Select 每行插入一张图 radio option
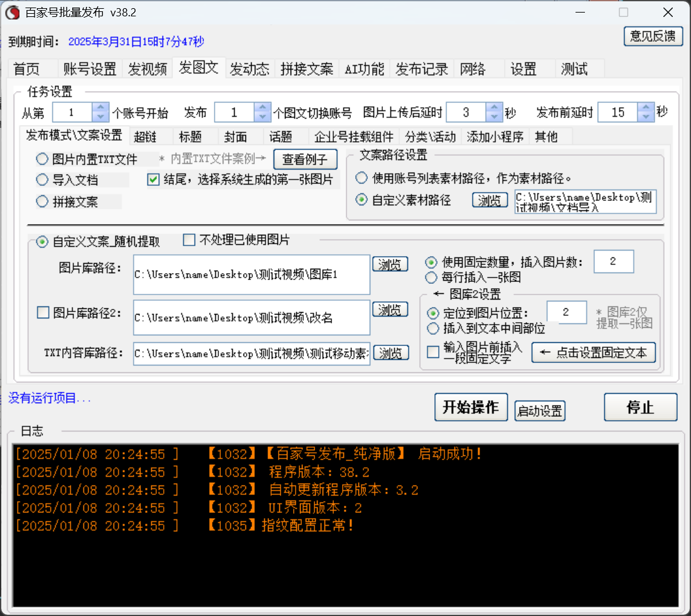The width and height of the screenshot is (691, 616). (x=431, y=278)
